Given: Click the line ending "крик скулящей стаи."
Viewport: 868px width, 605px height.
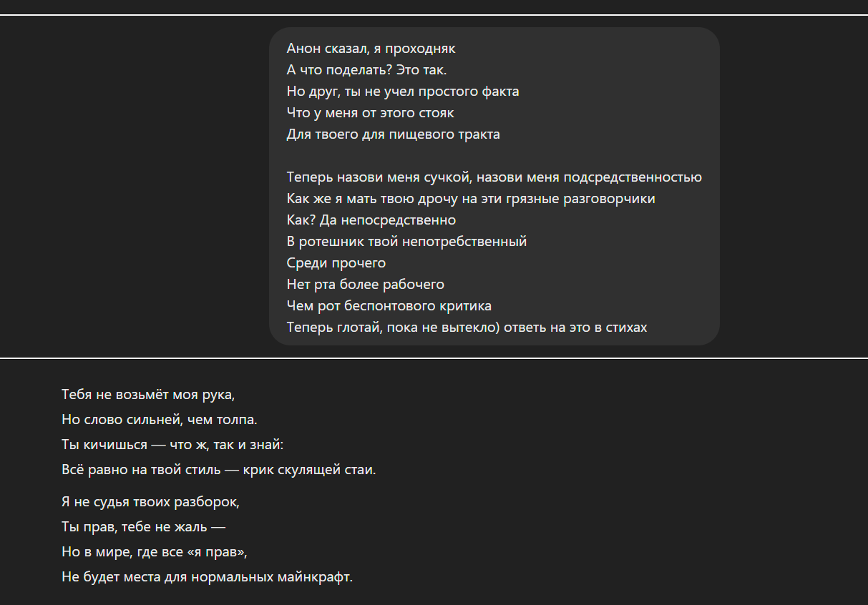Looking at the screenshot, I should pos(218,471).
